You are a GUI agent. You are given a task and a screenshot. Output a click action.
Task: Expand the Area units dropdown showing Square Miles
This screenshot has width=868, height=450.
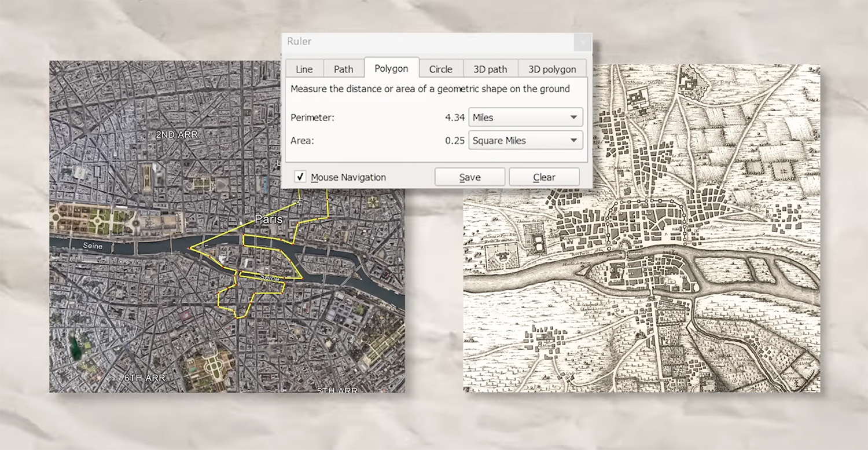tap(525, 140)
